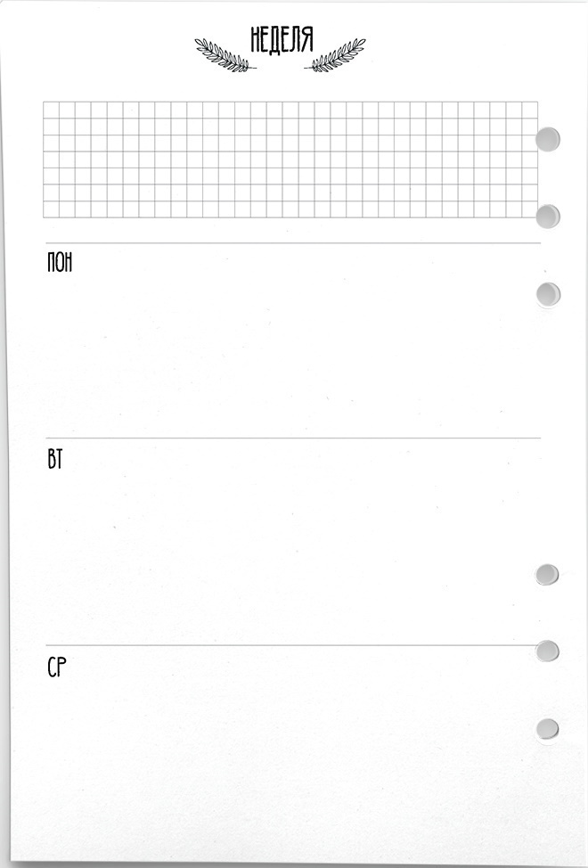Click the divider line above ПОН

click(293, 242)
